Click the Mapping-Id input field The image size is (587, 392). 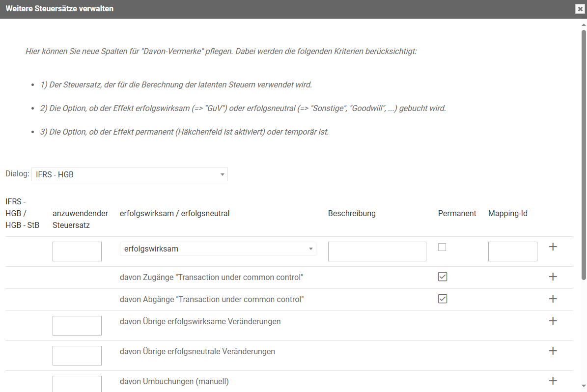click(512, 251)
